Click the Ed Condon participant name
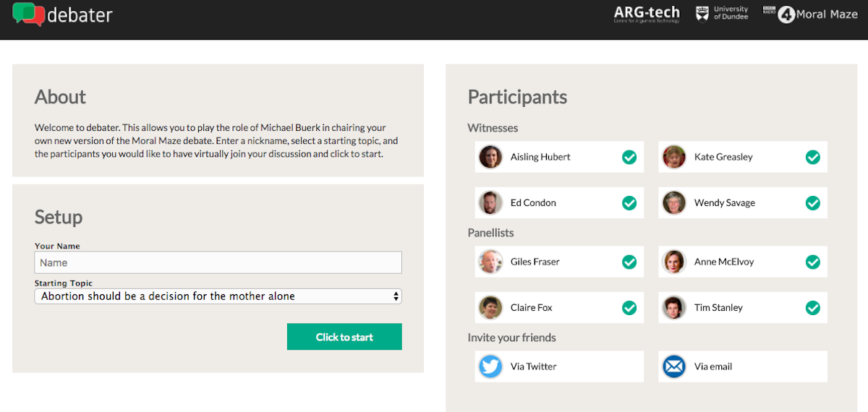 [533, 203]
